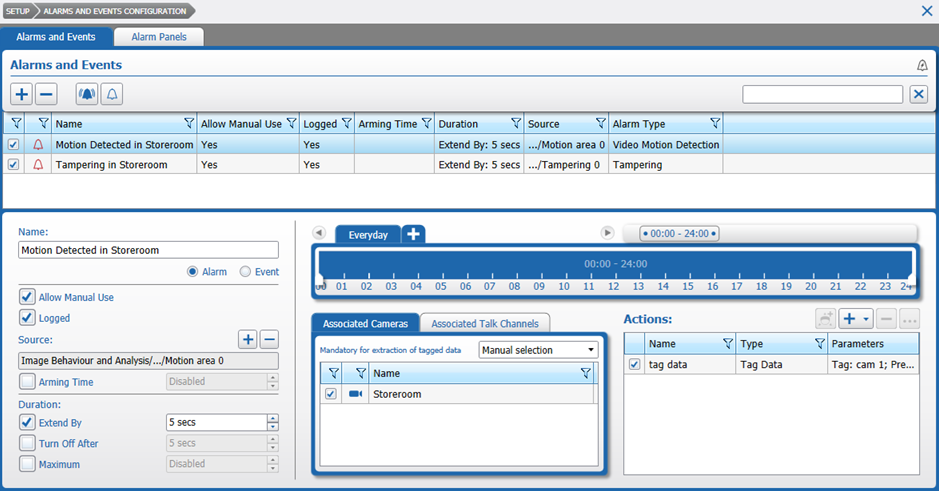Screen dimensions: 939x491
Task: Click bell icon in Motion Detected row
Action: click(x=38, y=144)
